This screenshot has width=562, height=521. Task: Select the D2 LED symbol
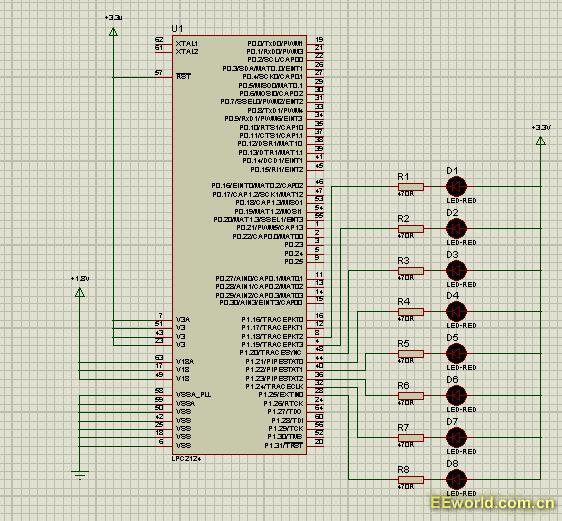pyautogui.click(x=456, y=228)
